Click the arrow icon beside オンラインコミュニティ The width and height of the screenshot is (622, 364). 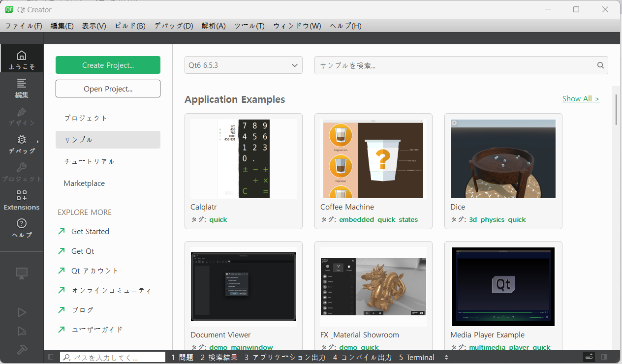pos(62,290)
